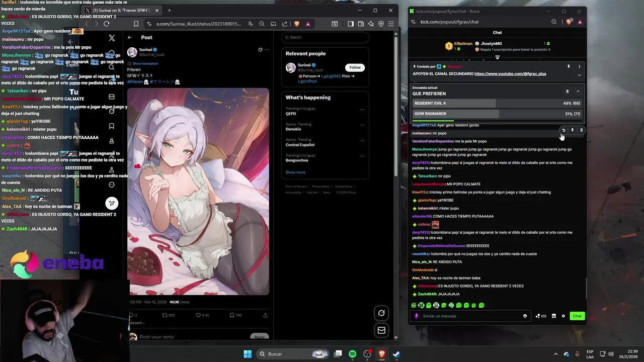
Task: Repost the Frieren post
Action: pyautogui.click(x=168, y=315)
